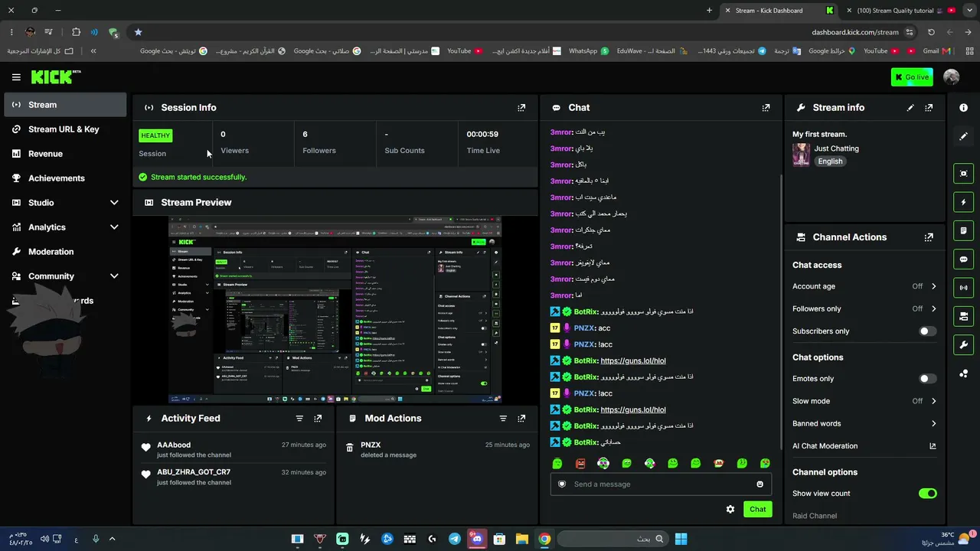Open the emoji picker in message box
The image size is (980, 551).
(759, 484)
